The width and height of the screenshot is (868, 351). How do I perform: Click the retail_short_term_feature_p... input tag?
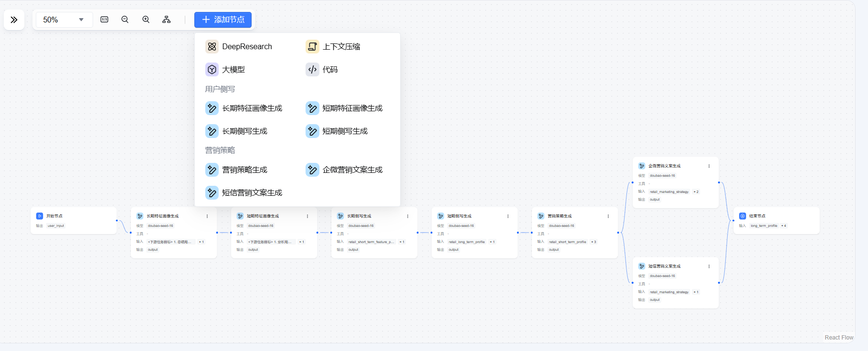(371, 242)
